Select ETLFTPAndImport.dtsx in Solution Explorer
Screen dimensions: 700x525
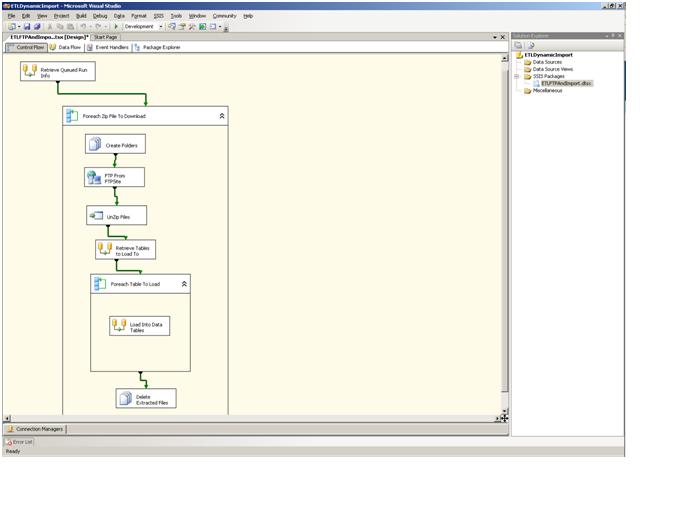click(x=566, y=83)
